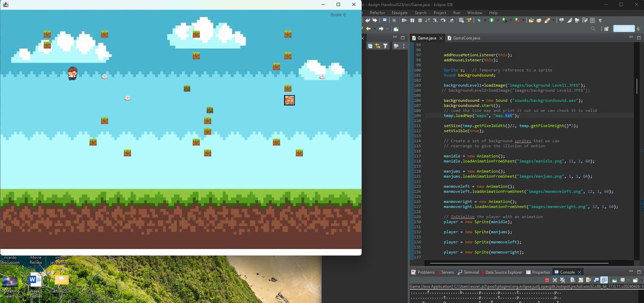Click the Disconnect icon in debug toolbar
The image size is (644, 303).
(x=428, y=20)
